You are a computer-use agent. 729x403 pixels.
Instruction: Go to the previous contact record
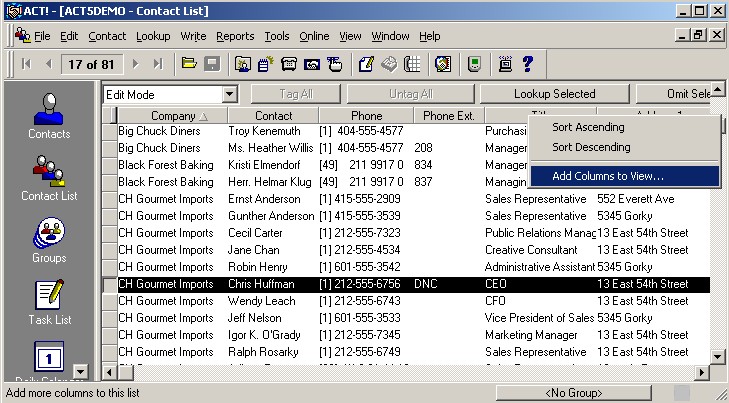(48, 64)
